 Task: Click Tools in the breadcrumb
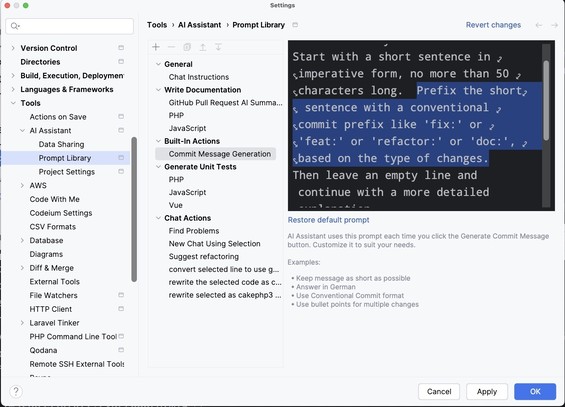point(157,25)
